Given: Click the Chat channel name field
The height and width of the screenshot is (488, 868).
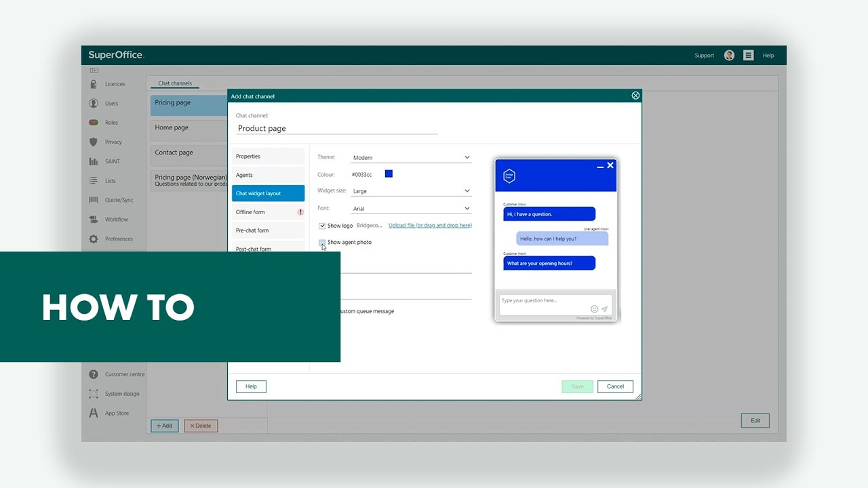Looking at the screenshot, I should 336,128.
